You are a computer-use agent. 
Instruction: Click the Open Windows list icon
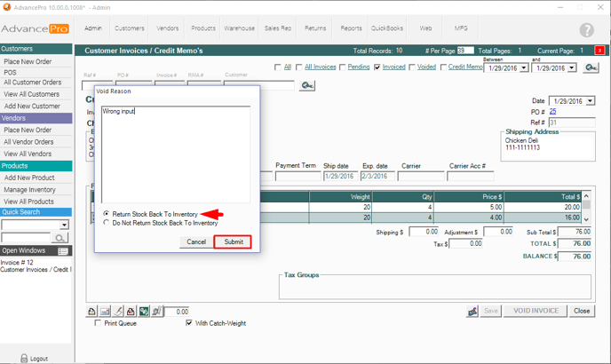[x=63, y=251]
